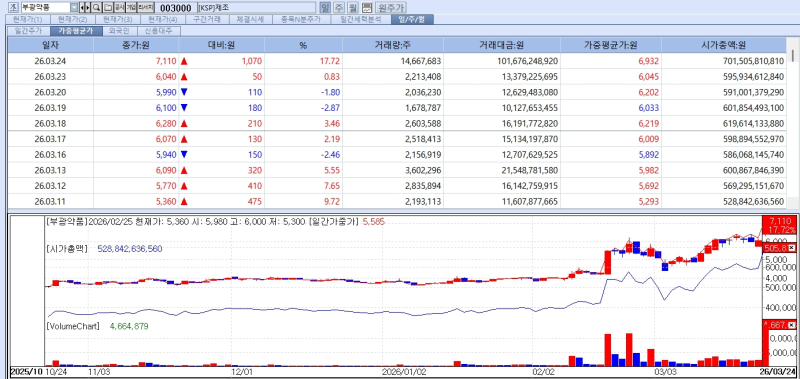Click the 거래대금:원 column header
Viewport: 800px width, 379px height.
pyautogui.click(x=502, y=45)
